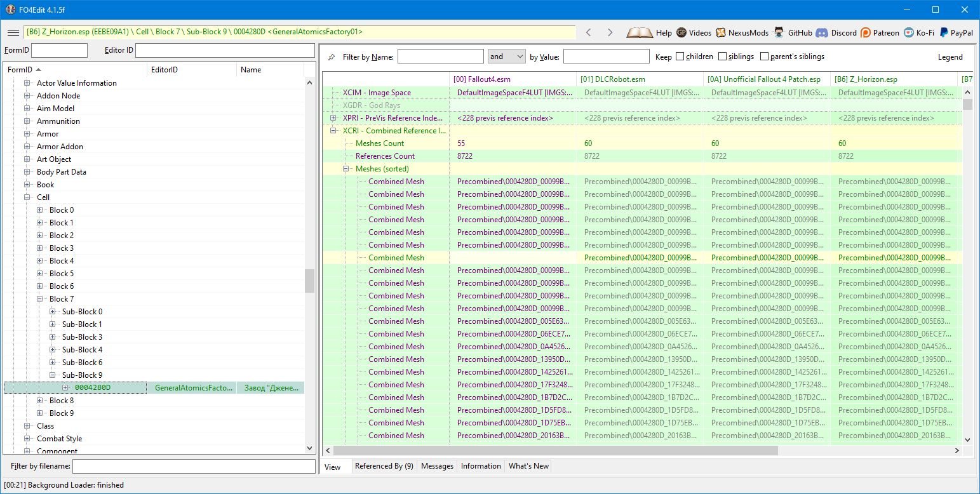Toggle the parent's siblings checkbox

click(x=764, y=57)
